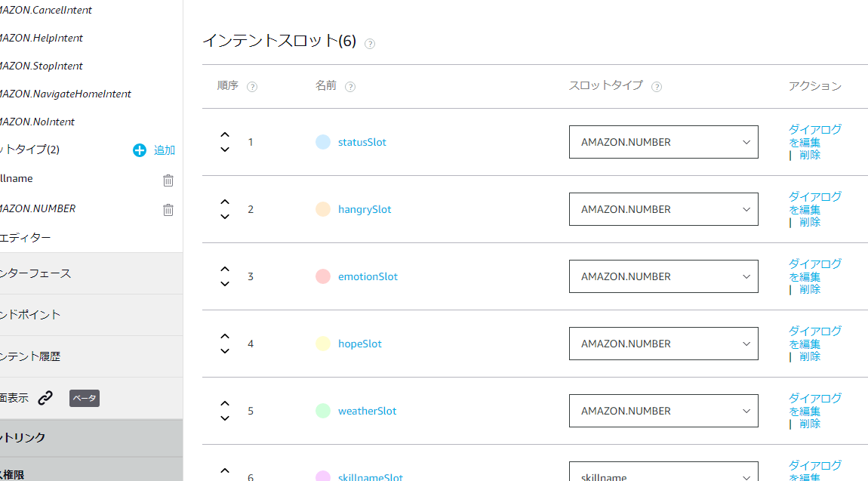The image size is (868, 481).
Task: Open the hangrySlot name link
Action: pyautogui.click(x=365, y=209)
